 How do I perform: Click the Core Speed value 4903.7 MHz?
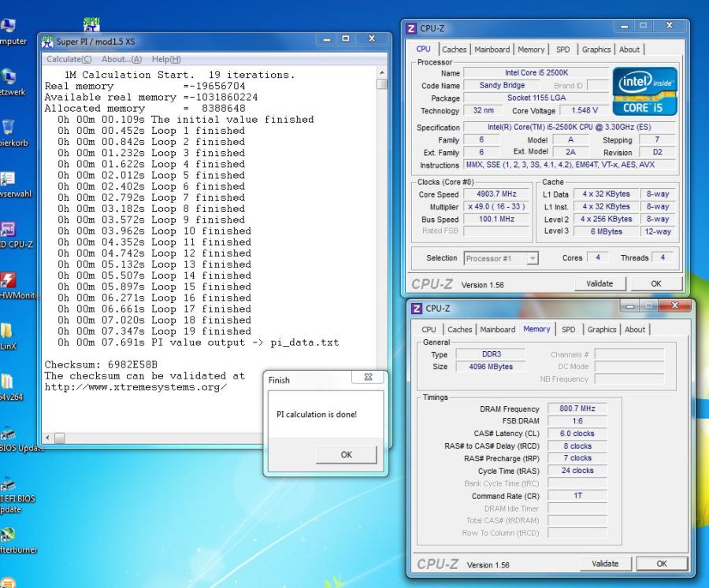click(x=496, y=194)
